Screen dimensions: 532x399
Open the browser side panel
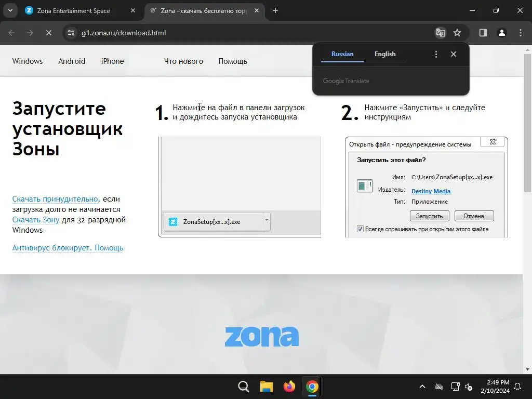click(x=483, y=33)
